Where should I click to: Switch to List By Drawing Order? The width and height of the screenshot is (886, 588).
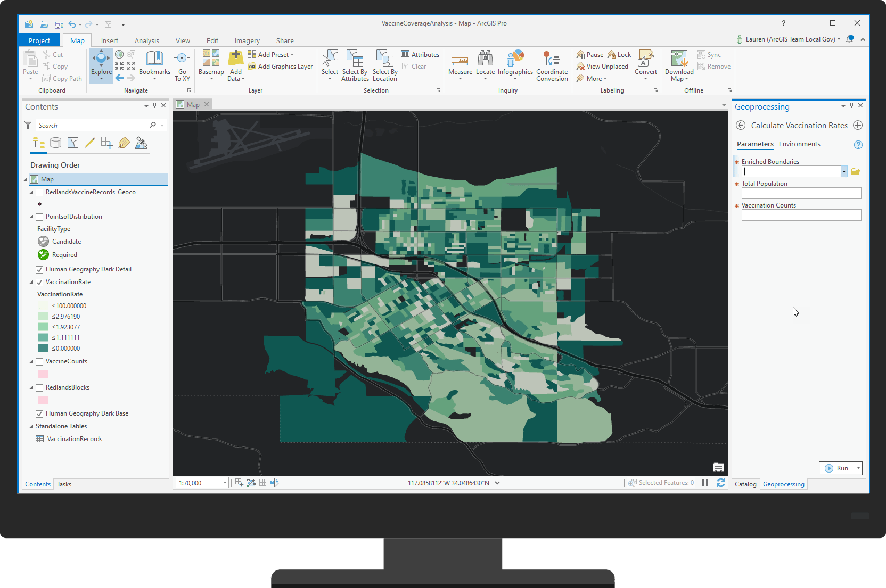pyautogui.click(x=39, y=143)
